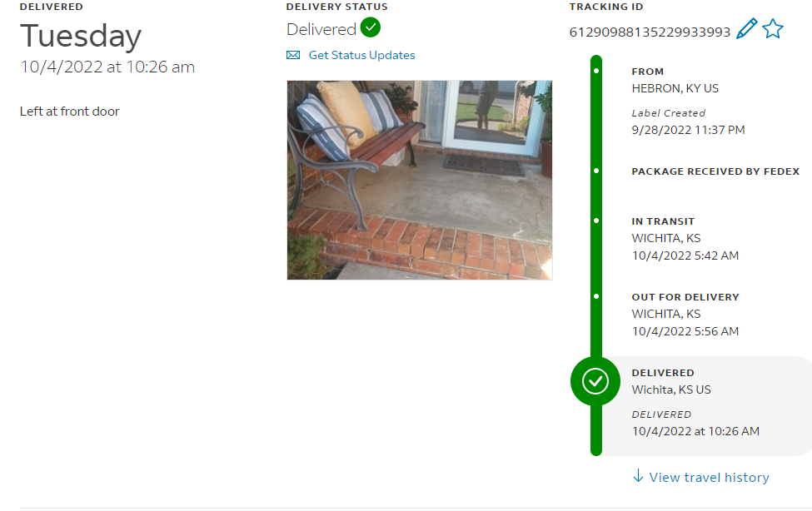The width and height of the screenshot is (812, 511).
Task: Select the tracking ID number
Action: tap(650, 32)
